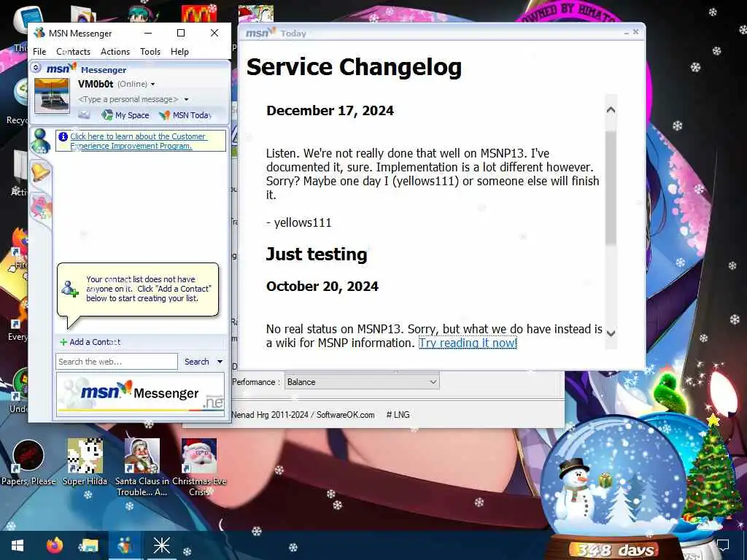The width and height of the screenshot is (747, 560).
Task: Expand the personal message dropdown arrow
Action: click(x=186, y=99)
